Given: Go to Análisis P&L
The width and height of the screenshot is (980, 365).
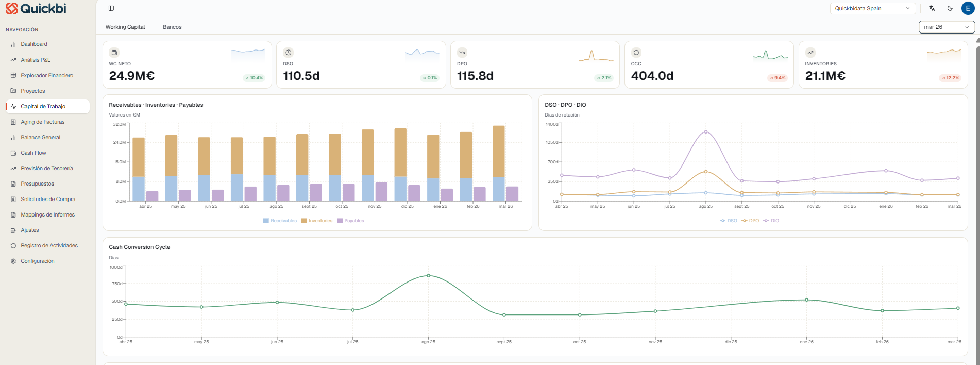Looking at the screenshot, I should tap(36, 60).
